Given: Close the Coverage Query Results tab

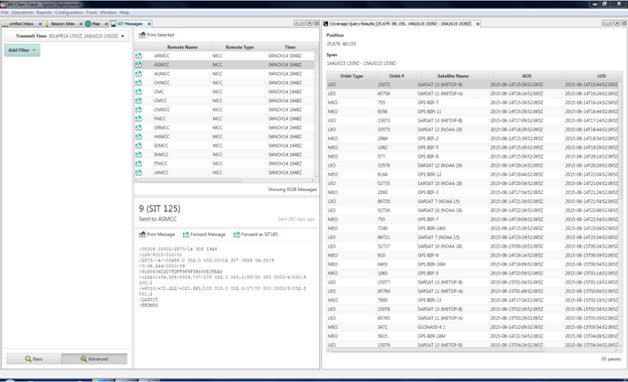Looking at the screenshot, I should click(x=478, y=24).
